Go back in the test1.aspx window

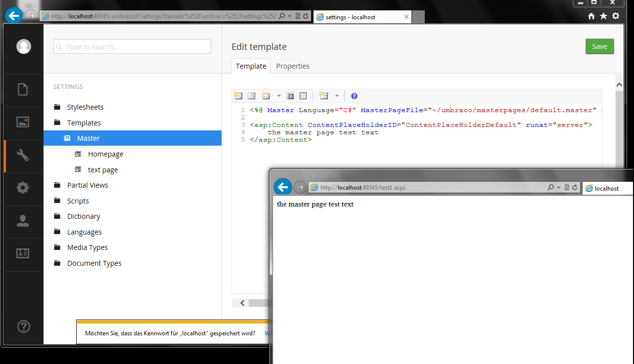[283, 187]
